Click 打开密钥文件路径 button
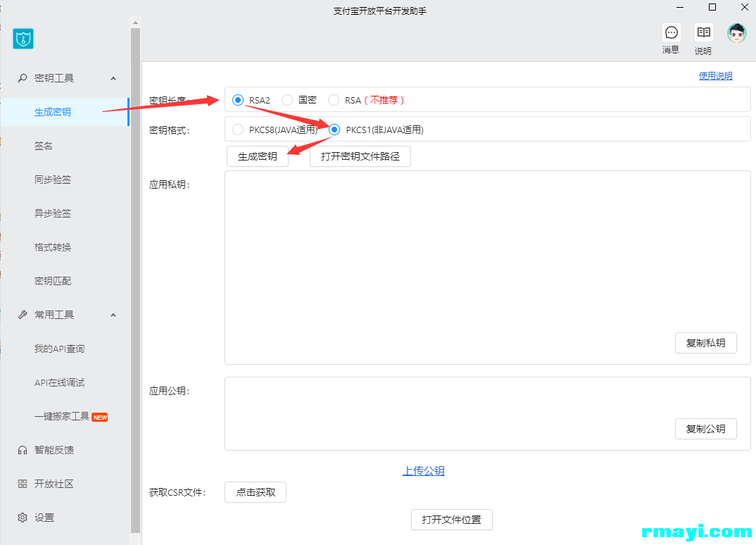Viewport: 756px width, 545px height. pos(360,156)
